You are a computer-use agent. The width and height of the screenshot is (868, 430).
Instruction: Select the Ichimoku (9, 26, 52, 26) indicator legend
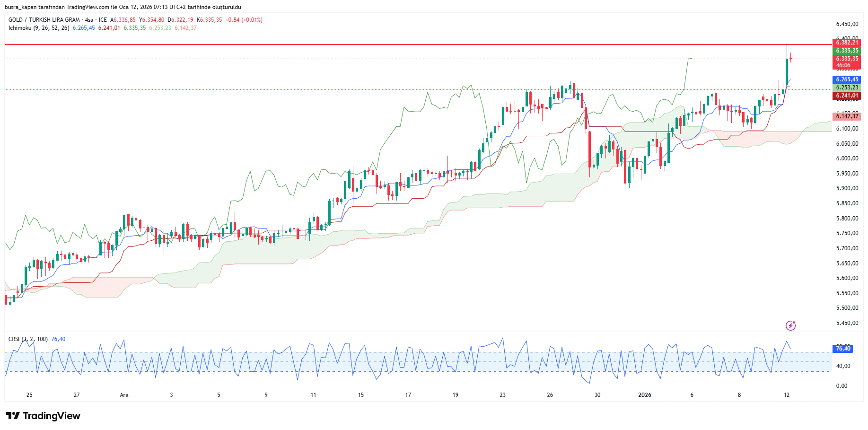pyautogui.click(x=39, y=28)
